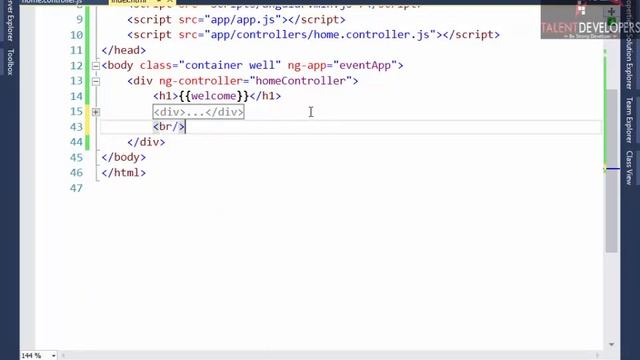This screenshot has height=360, width=640.
Task: Click the <br/> tag on line 43
Action: point(169,127)
